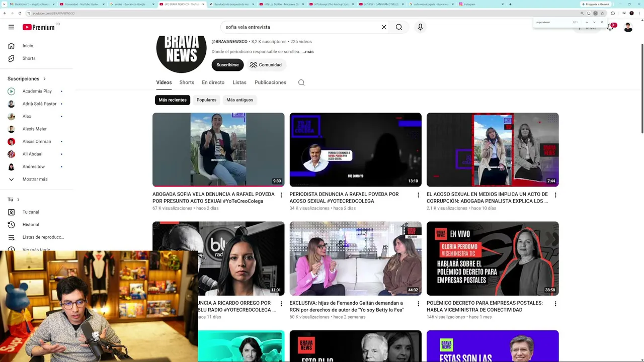This screenshot has width=644, height=362.
Task: Sort videos by Más recientes
Action: [x=173, y=100]
